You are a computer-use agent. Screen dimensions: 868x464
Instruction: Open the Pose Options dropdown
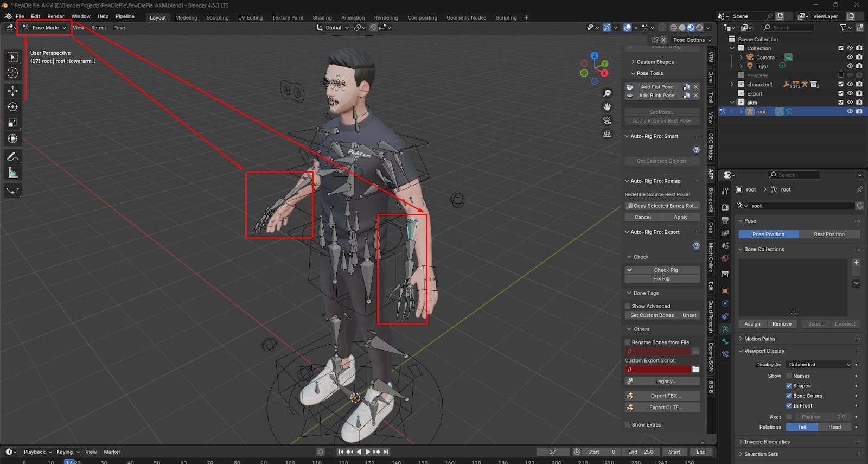coord(692,40)
